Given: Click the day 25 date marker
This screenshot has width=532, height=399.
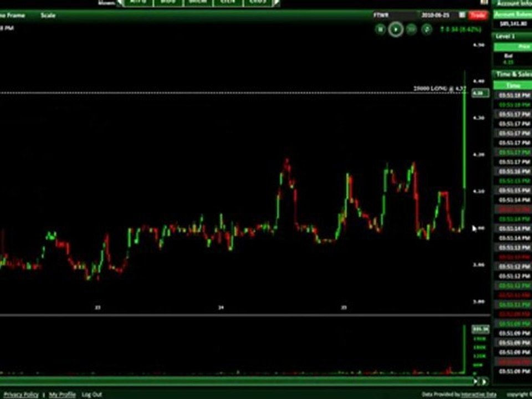Looking at the screenshot, I should (x=344, y=308).
